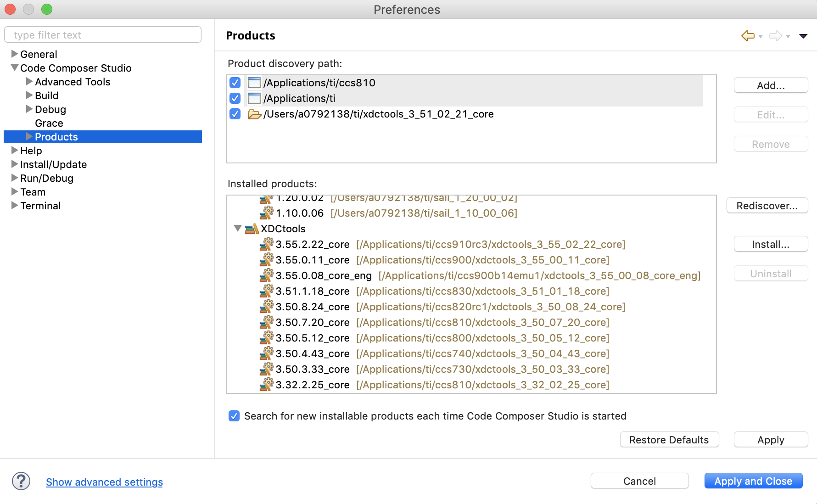Click the back navigation arrow icon
This screenshot has width=817, height=504.
click(748, 36)
